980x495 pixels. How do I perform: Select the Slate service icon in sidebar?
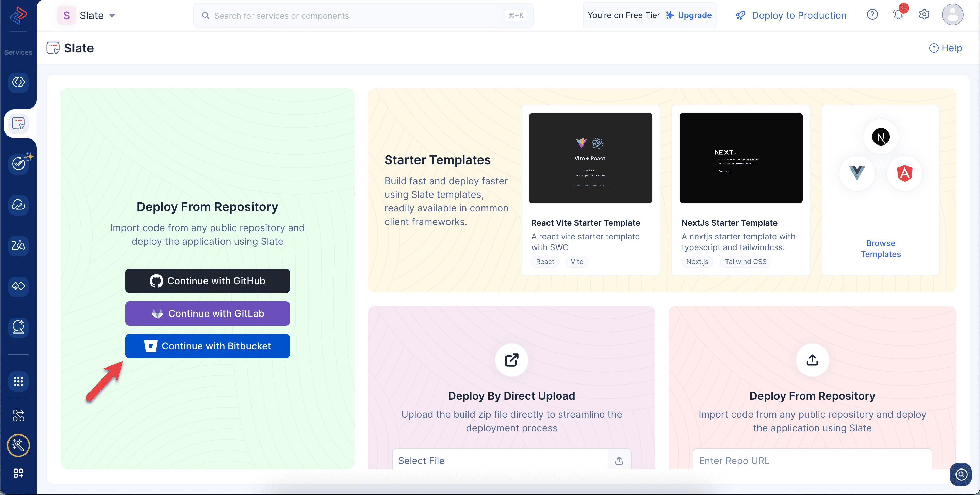coord(18,123)
